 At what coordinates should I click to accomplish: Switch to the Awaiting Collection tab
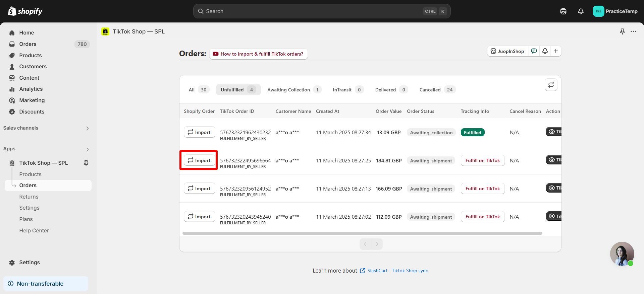pos(294,90)
